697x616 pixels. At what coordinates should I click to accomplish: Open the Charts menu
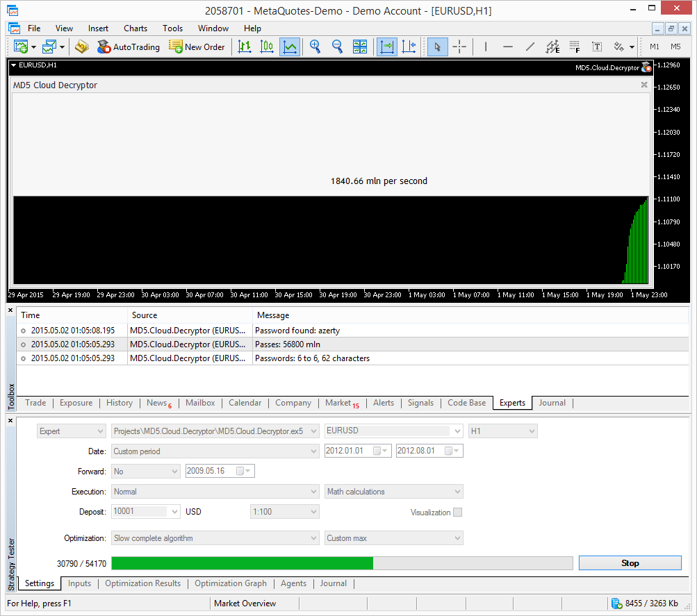pos(135,28)
